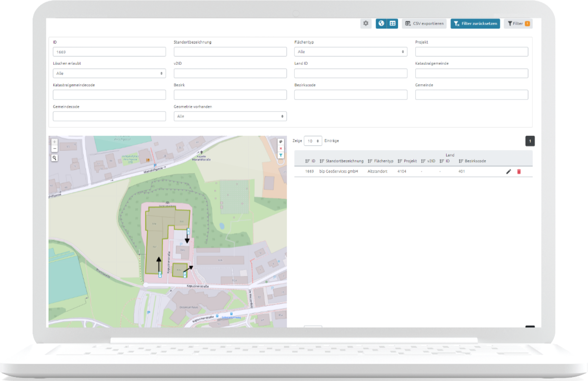Zoom in on the map

[x=54, y=143]
